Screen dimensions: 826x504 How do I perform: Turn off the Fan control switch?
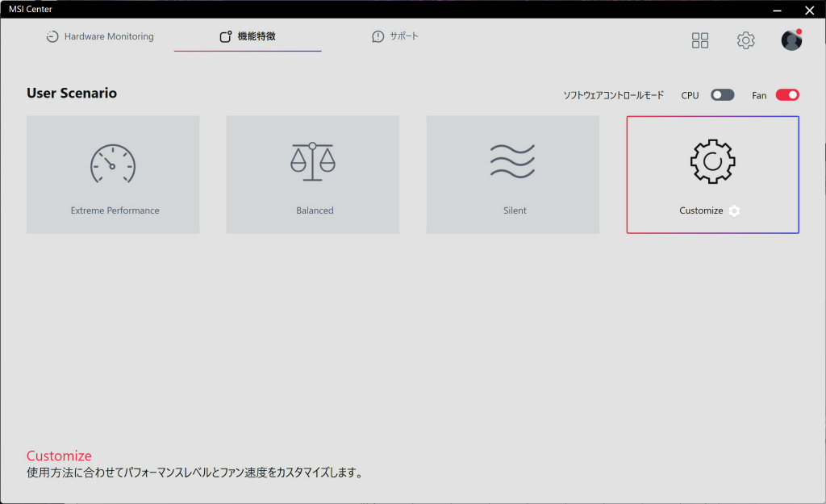[787, 95]
